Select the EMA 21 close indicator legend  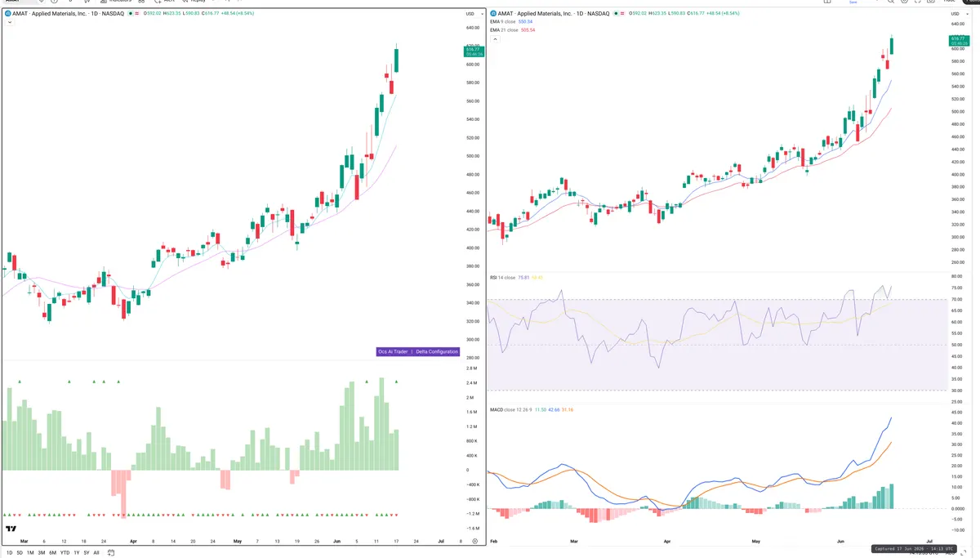(504, 30)
